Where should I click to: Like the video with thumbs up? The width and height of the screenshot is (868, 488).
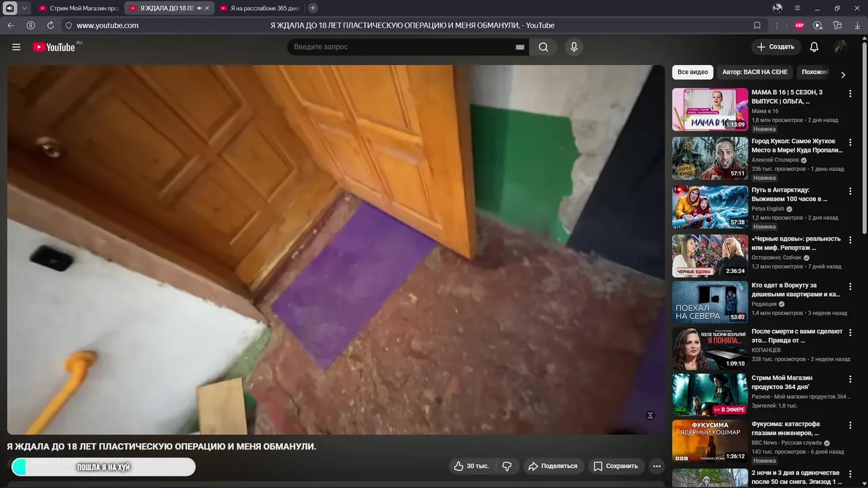(x=471, y=466)
